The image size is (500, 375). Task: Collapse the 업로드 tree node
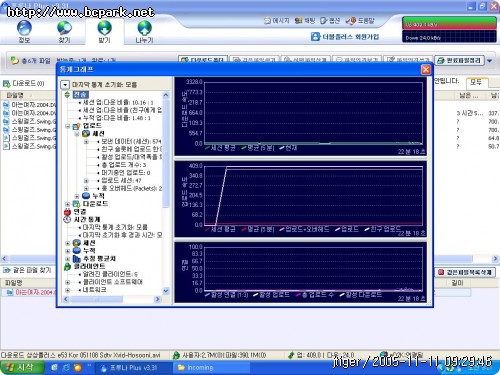tap(67, 126)
